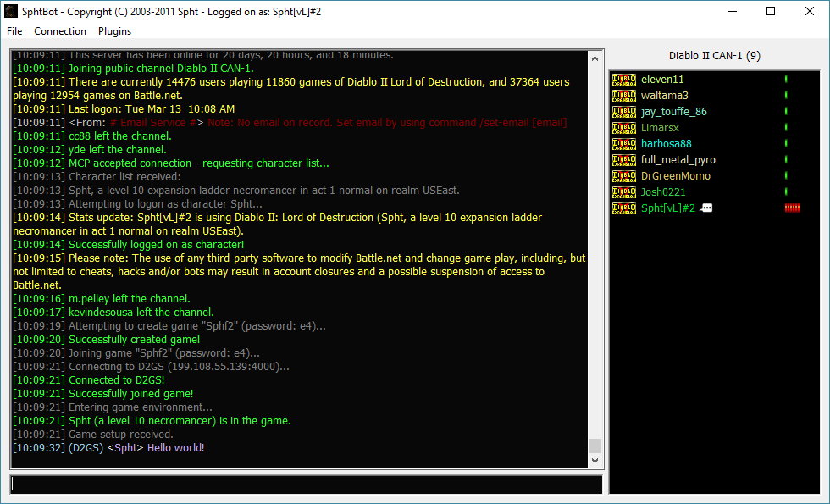Click the "# Email Service #" sender text
Screen dimensions: 830x504
point(153,123)
